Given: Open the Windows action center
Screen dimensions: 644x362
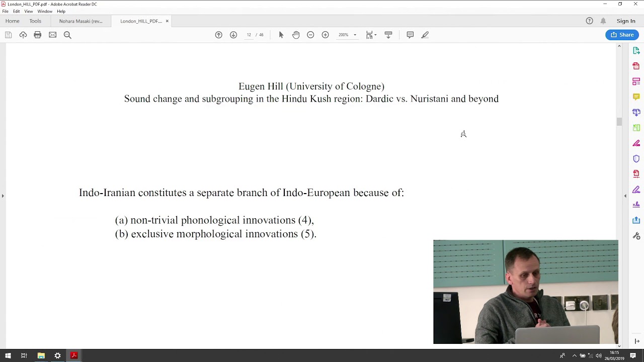Looking at the screenshot, I should point(633,356).
